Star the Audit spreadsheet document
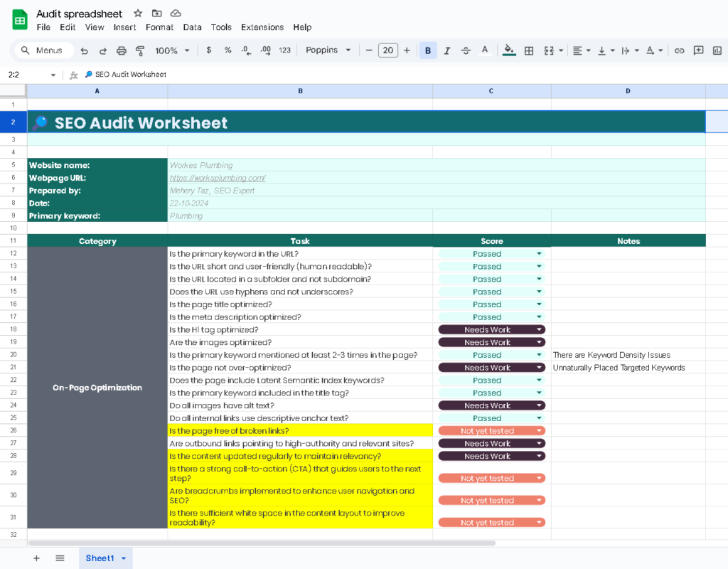The width and height of the screenshot is (728, 569). [x=138, y=13]
